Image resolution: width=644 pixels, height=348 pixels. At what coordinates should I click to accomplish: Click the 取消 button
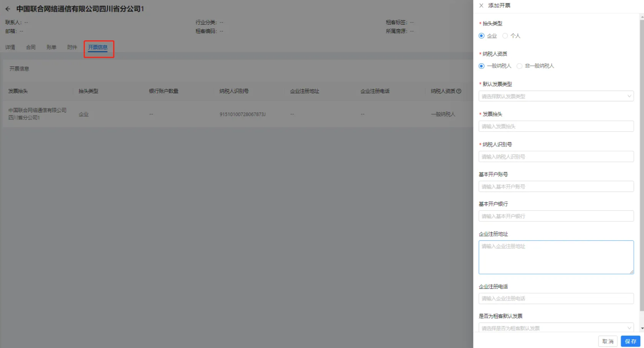point(608,341)
